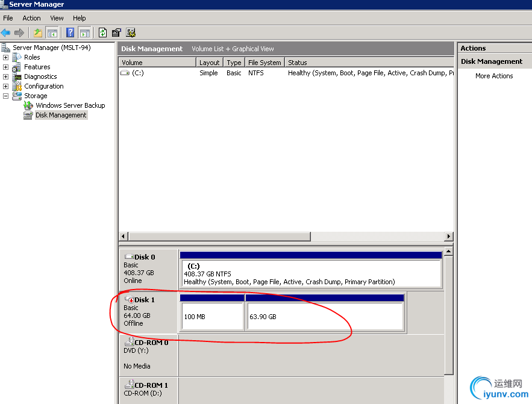Expand the Features tree node
Image resolution: width=532 pixels, height=404 pixels.
(x=6, y=67)
